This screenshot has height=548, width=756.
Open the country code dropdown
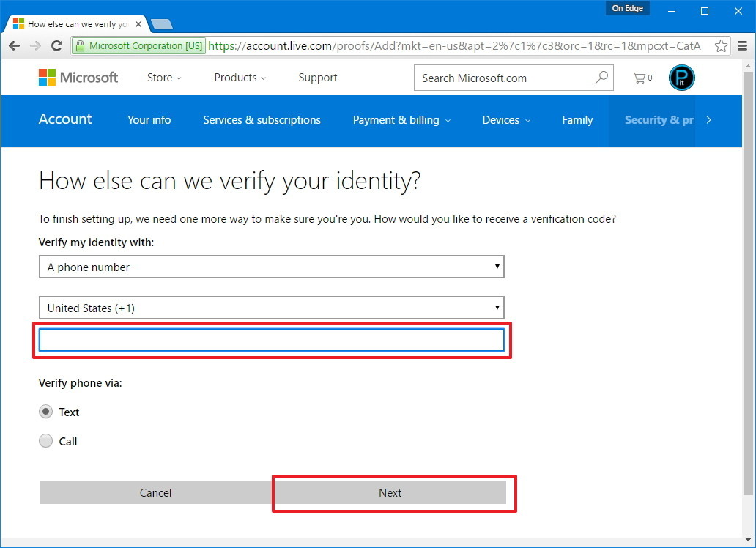click(272, 308)
